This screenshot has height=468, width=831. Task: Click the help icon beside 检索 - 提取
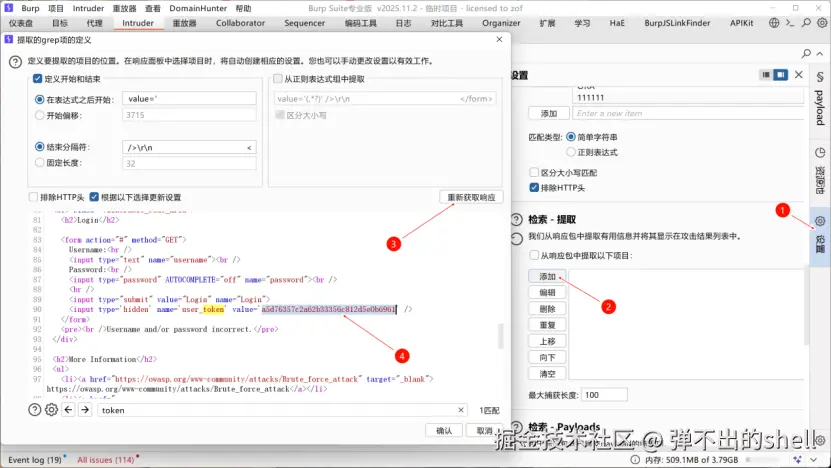point(516,219)
